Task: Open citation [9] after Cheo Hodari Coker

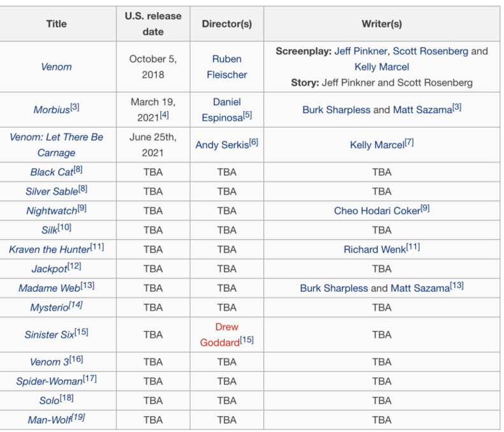Action: (x=426, y=208)
